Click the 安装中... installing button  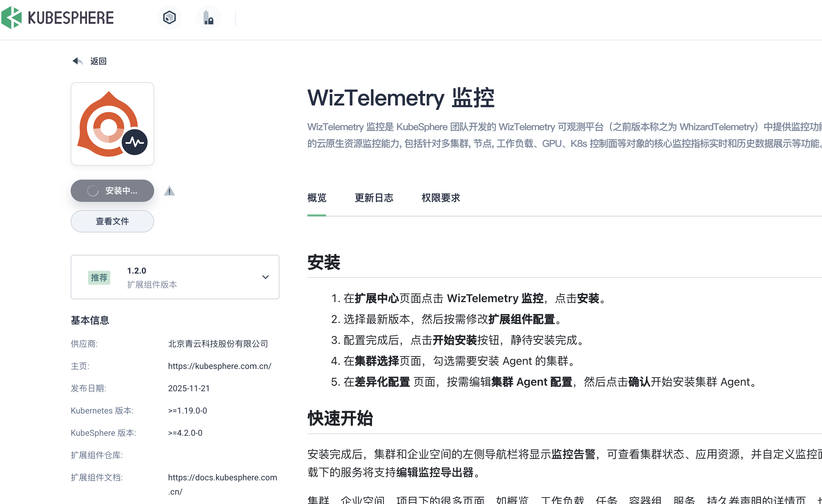tap(121, 191)
